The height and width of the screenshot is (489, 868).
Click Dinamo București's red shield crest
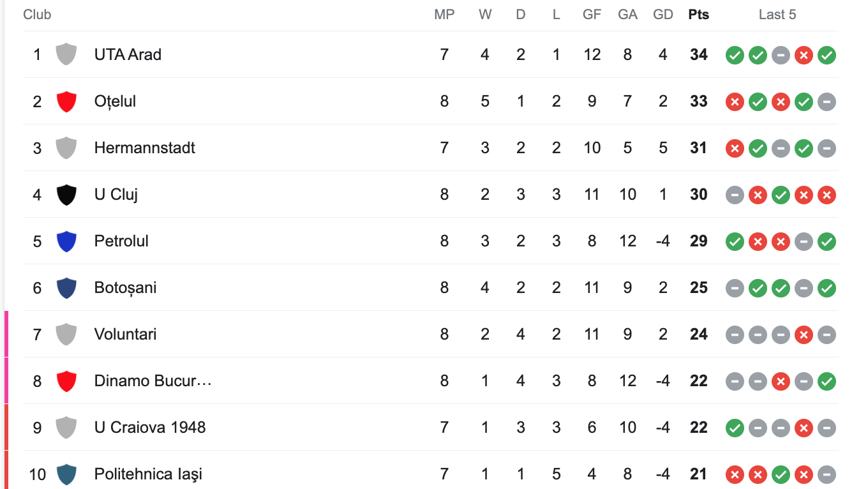pos(66,381)
